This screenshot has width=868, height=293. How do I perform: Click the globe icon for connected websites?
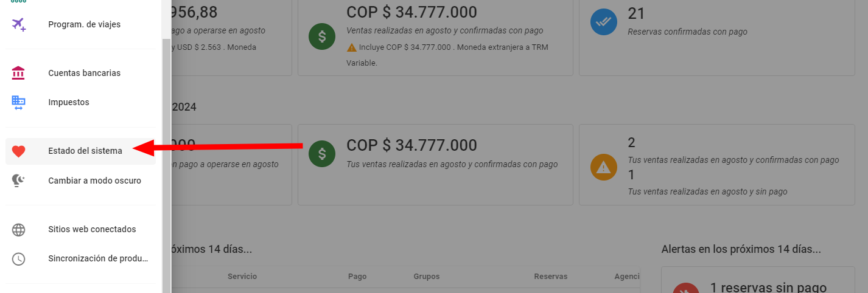tap(18, 230)
